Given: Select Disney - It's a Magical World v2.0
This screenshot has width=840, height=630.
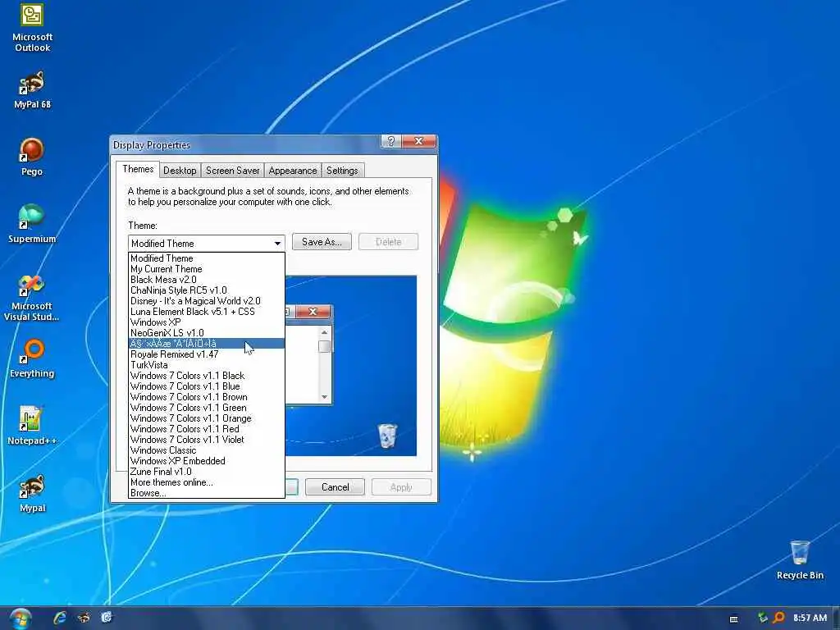Looking at the screenshot, I should pyautogui.click(x=207, y=301).
